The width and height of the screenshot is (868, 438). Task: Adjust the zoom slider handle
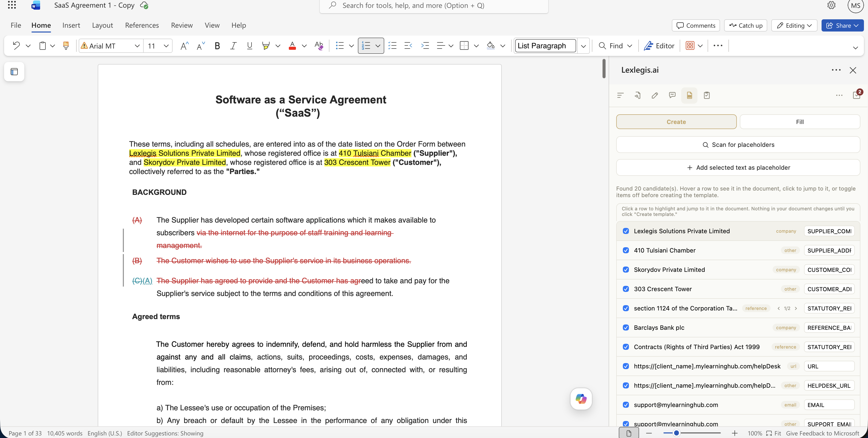click(676, 433)
